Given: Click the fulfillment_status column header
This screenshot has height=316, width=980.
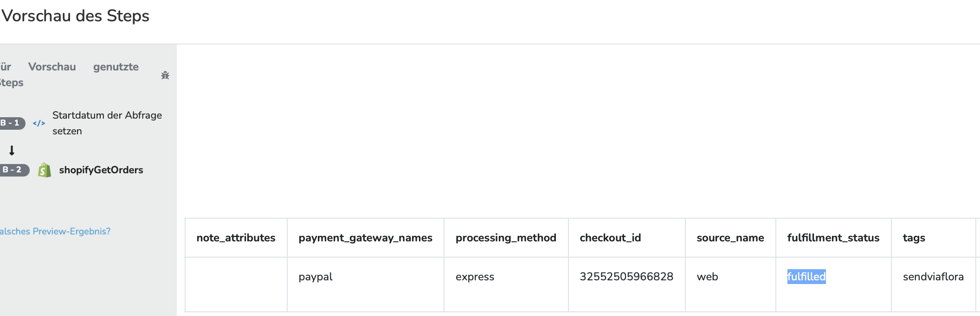Looking at the screenshot, I should point(833,238).
